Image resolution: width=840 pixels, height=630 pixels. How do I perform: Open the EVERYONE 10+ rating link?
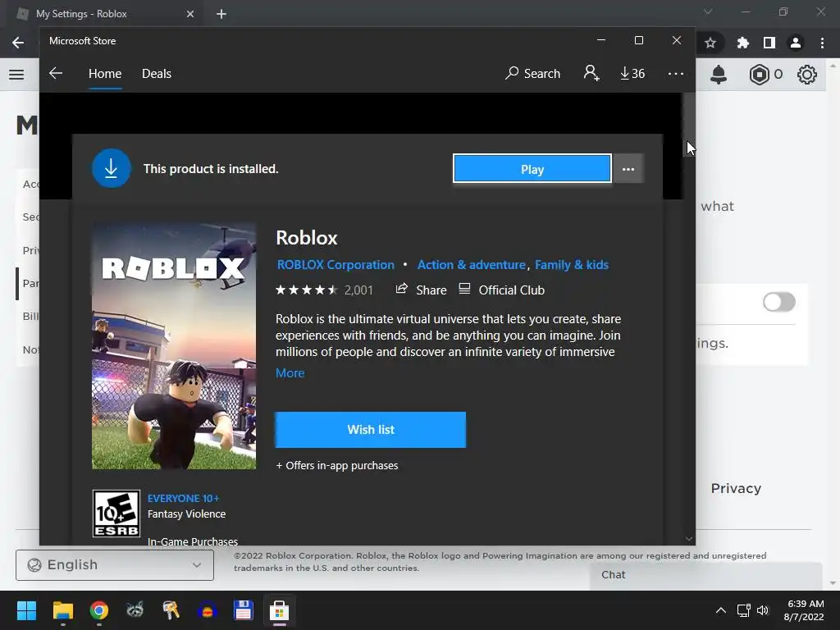point(183,498)
